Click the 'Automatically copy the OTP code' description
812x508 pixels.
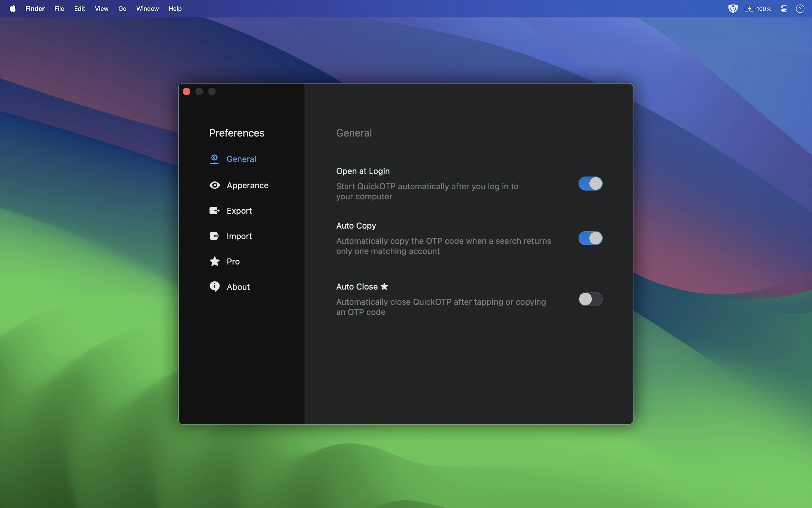tap(443, 246)
